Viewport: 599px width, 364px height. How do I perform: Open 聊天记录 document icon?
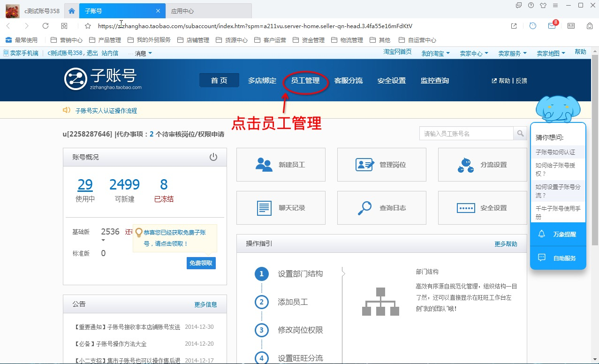pos(264,208)
